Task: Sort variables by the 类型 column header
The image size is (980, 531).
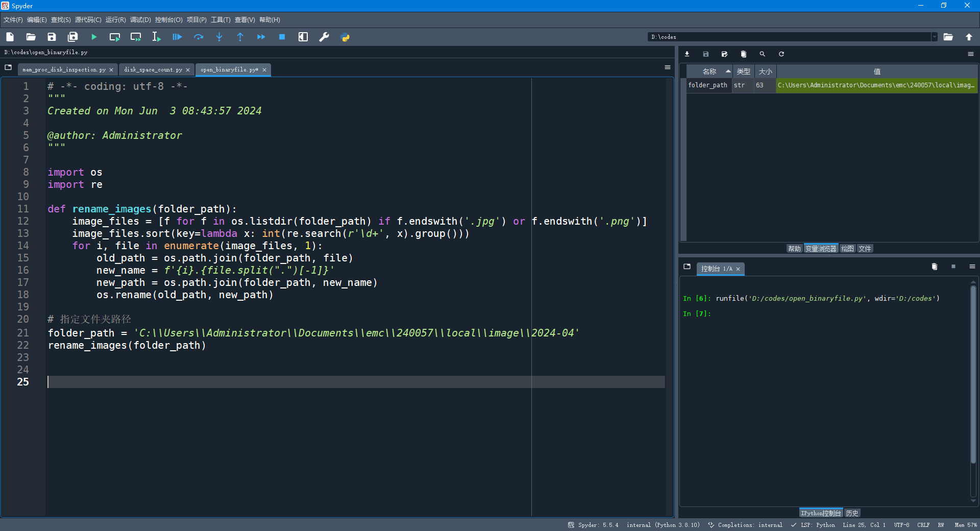Action: pyautogui.click(x=743, y=71)
